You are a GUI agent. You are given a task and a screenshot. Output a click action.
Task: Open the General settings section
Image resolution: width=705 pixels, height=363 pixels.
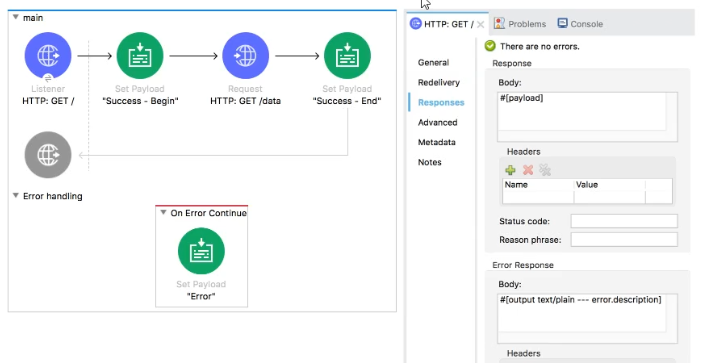pos(433,63)
